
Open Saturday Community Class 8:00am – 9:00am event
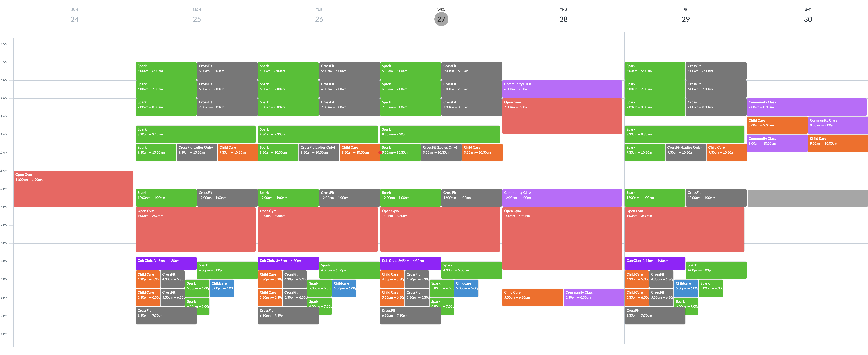[838, 125]
